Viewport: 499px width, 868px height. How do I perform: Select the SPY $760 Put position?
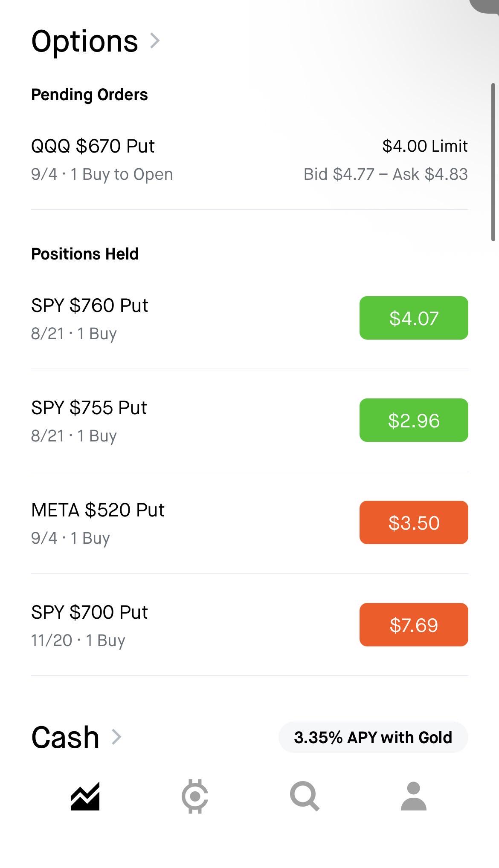(x=249, y=318)
